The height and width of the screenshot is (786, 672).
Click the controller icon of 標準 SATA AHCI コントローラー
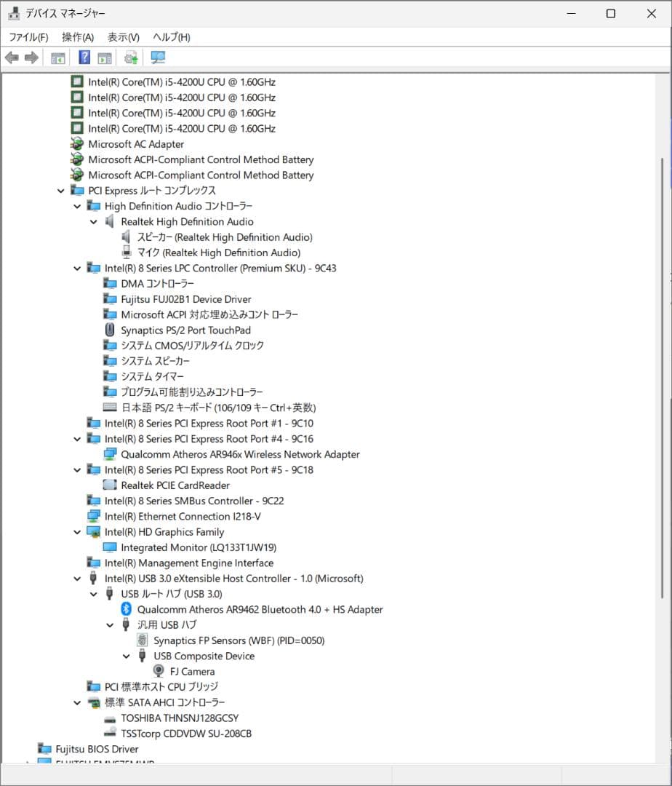point(94,702)
